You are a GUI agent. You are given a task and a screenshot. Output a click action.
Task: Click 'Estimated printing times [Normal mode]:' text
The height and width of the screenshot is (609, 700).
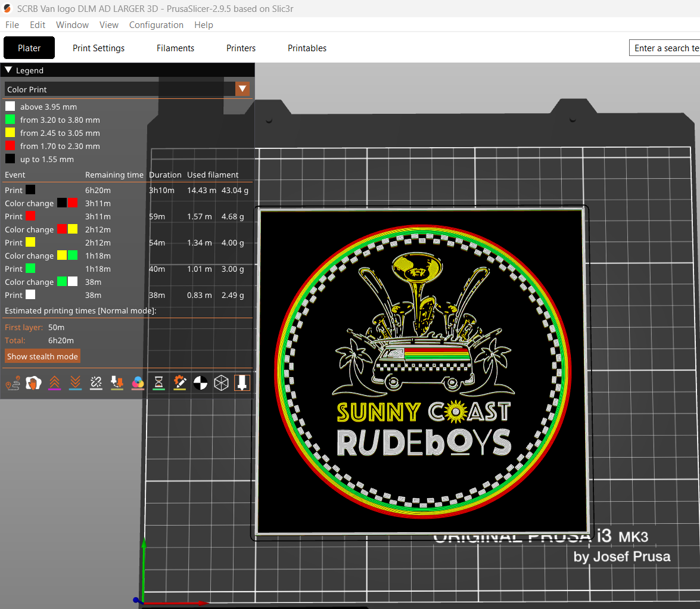[x=80, y=310]
